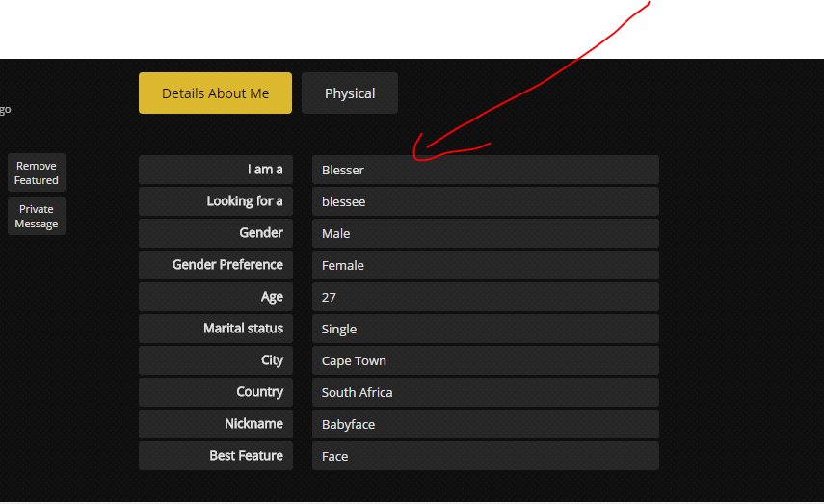Switch to the Physical tab

click(349, 93)
